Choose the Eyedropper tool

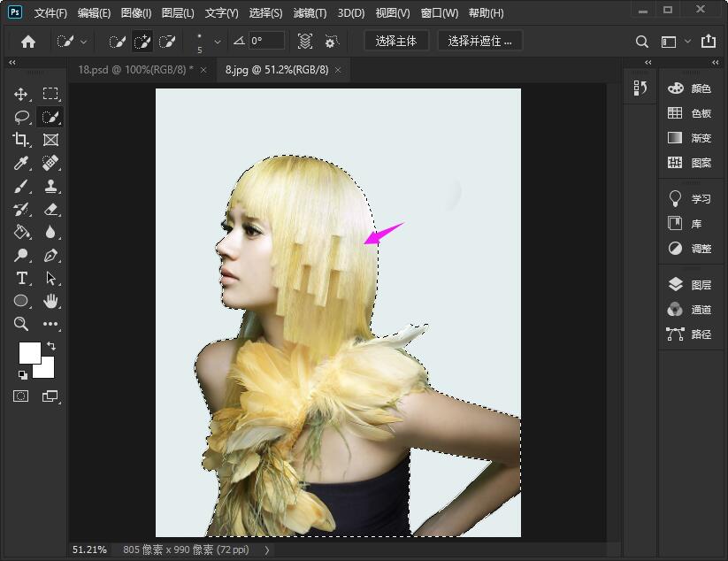[x=21, y=163]
